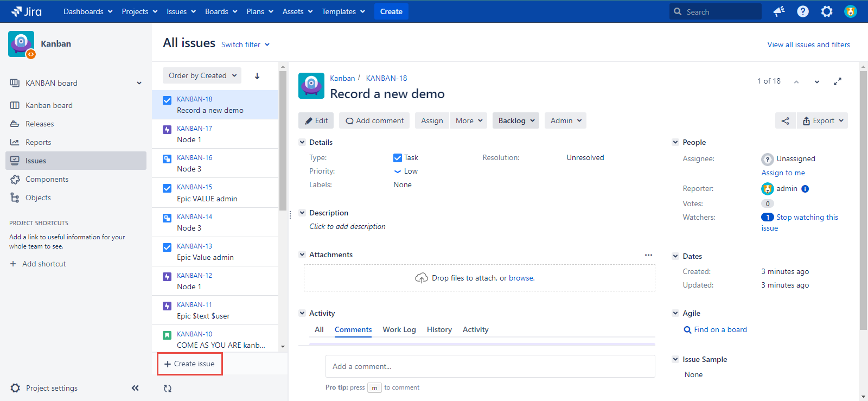This screenshot has width=868, height=401.
Task: Open the help question mark icon
Action: click(x=803, y=11)
